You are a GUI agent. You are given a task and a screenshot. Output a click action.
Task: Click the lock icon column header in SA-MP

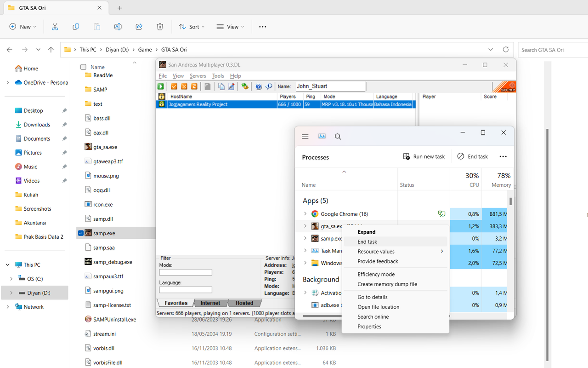[162, 97]
